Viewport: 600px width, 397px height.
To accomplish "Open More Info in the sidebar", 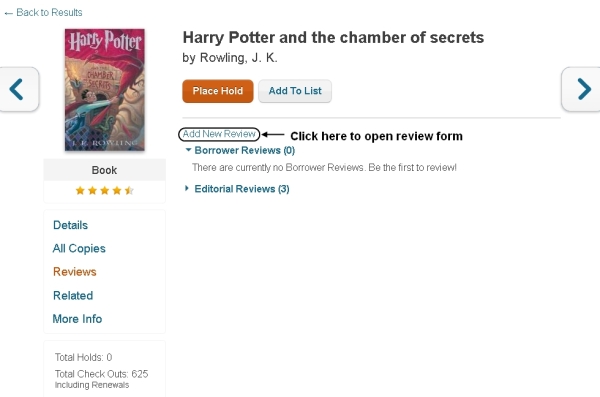I will [77, 319].
